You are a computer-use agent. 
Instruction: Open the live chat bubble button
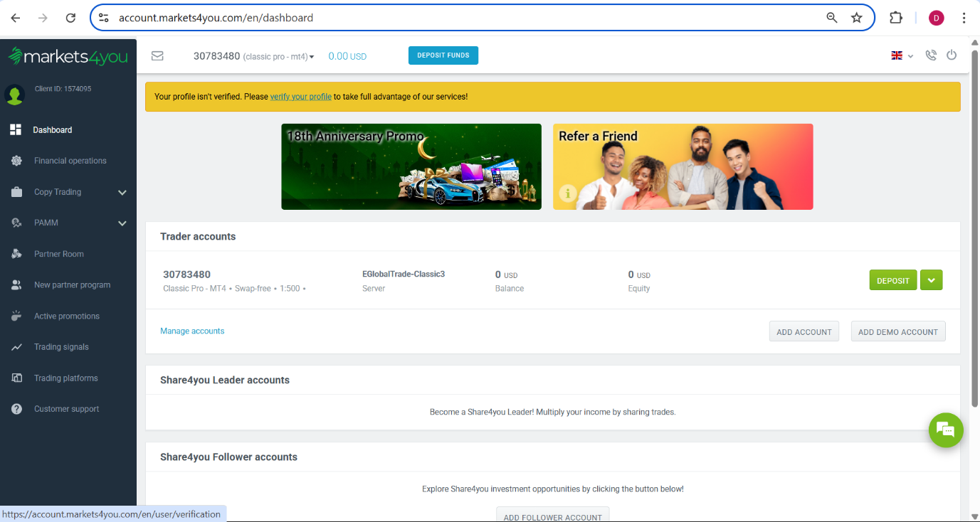pos(946,430)
